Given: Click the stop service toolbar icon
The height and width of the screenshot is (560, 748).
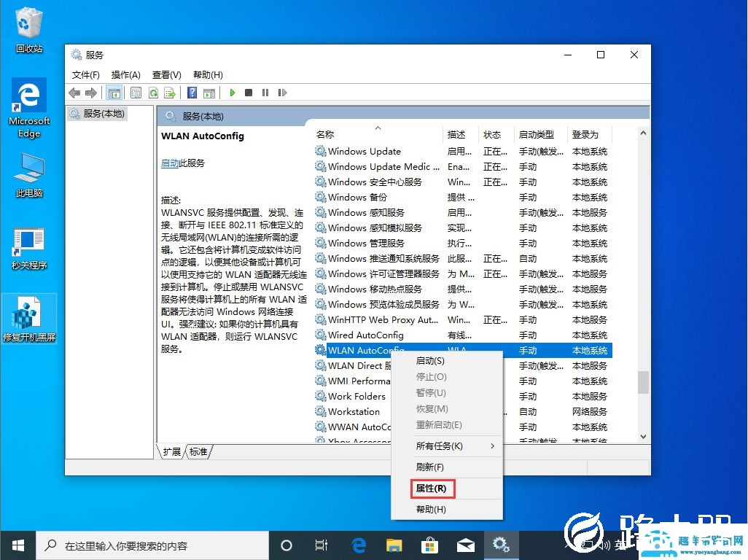Looking at the screenshot, I should point(249,93).
